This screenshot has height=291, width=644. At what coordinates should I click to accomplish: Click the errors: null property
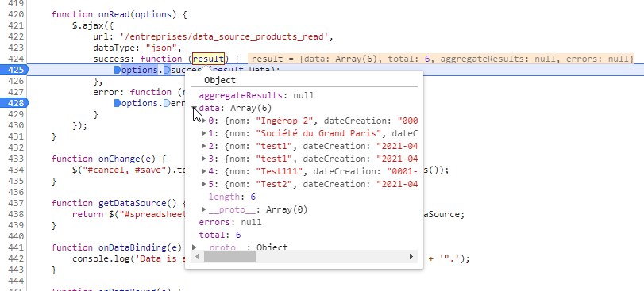click(x=230, y=222)
